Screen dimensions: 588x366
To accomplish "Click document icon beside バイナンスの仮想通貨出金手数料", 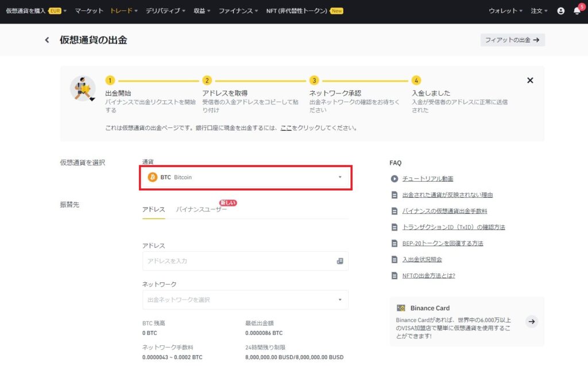I will pos(394,211).
